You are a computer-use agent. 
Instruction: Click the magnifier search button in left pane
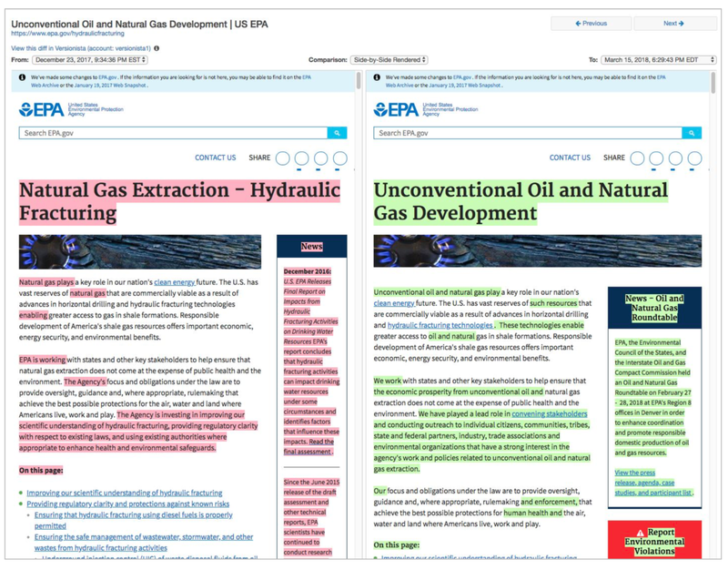(337, 133)
